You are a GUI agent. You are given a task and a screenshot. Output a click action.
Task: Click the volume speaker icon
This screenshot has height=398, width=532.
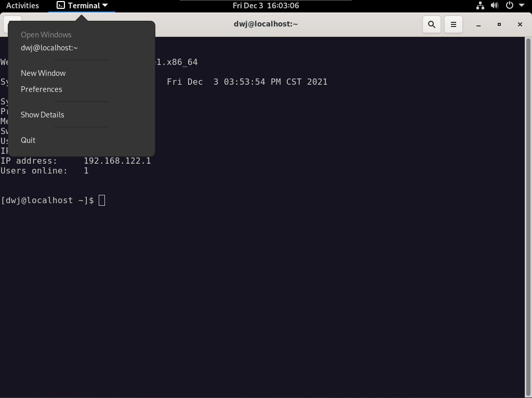(495, 6)
